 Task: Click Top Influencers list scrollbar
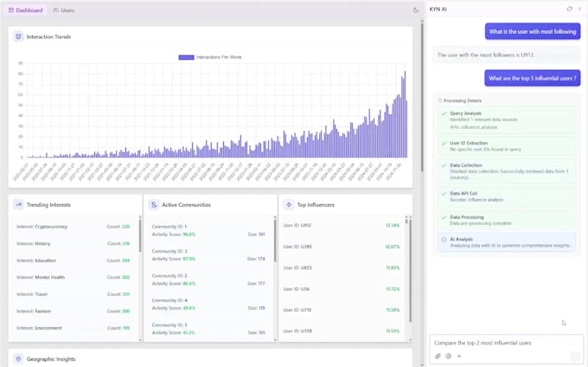click(410, 270)
